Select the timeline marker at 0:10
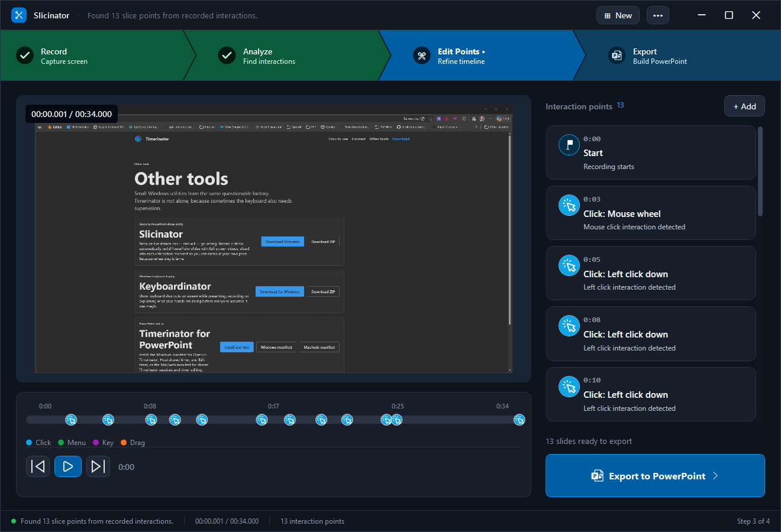Screen dimensions: 781x532 click(175, 420)
